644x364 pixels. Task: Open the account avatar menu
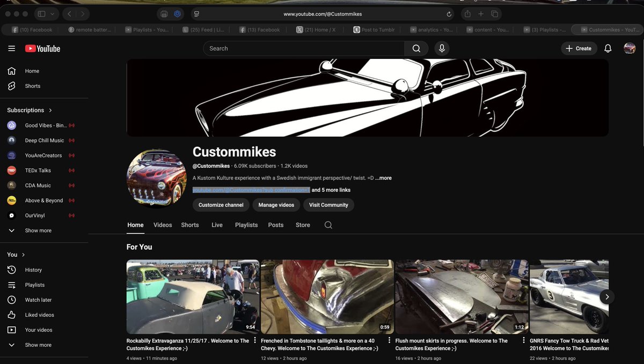(630, 48)
